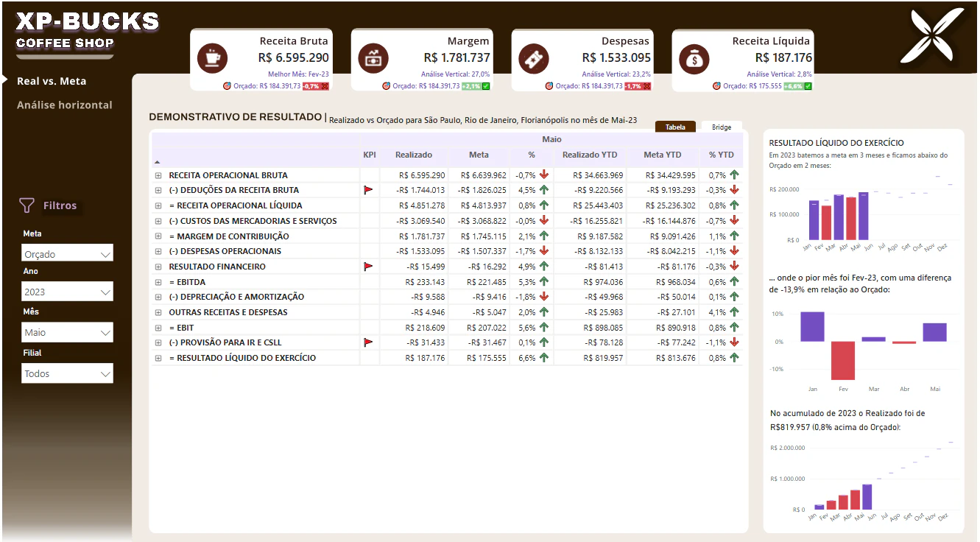Click EBIT Realizado YTD value R$ 898.085
This screenshot has height=542, width=980.
point(603,328)
